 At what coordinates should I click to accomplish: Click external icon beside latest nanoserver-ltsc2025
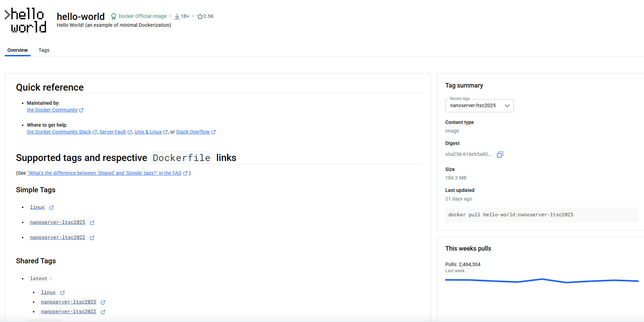(103, 302)
